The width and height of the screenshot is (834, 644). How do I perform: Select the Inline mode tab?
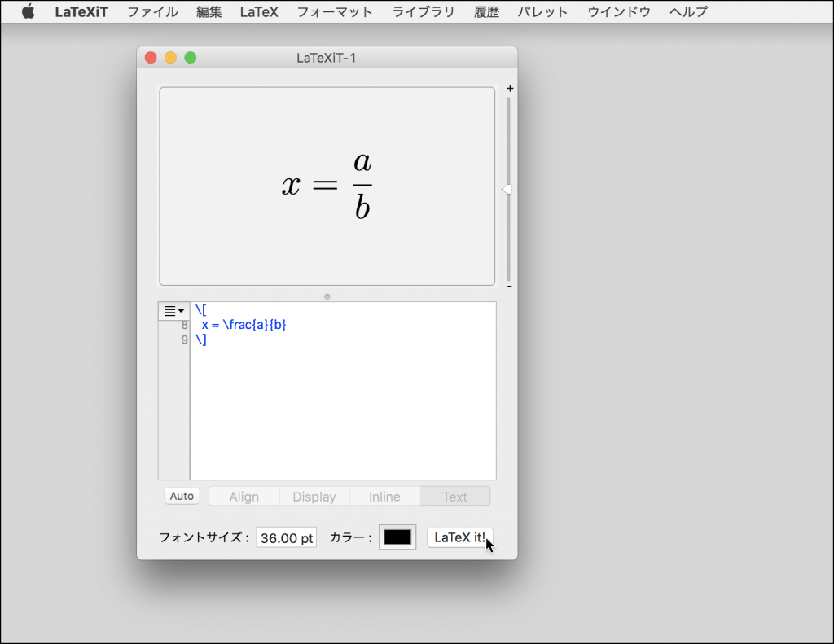click(x=384, y=497)
